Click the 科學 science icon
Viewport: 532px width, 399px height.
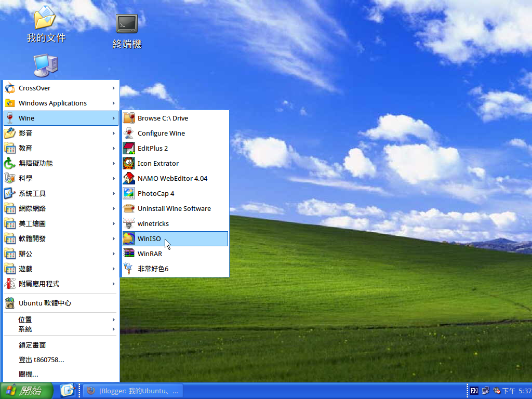10,178
